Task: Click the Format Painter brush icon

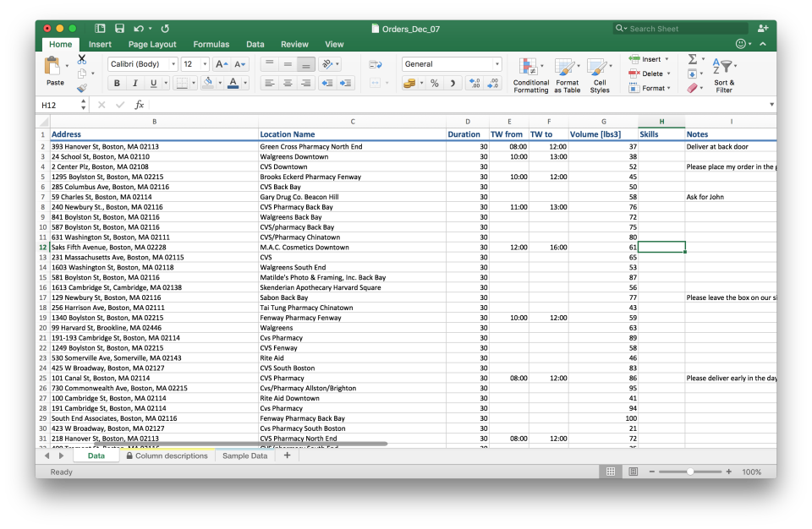Action: tap(82, 88)
